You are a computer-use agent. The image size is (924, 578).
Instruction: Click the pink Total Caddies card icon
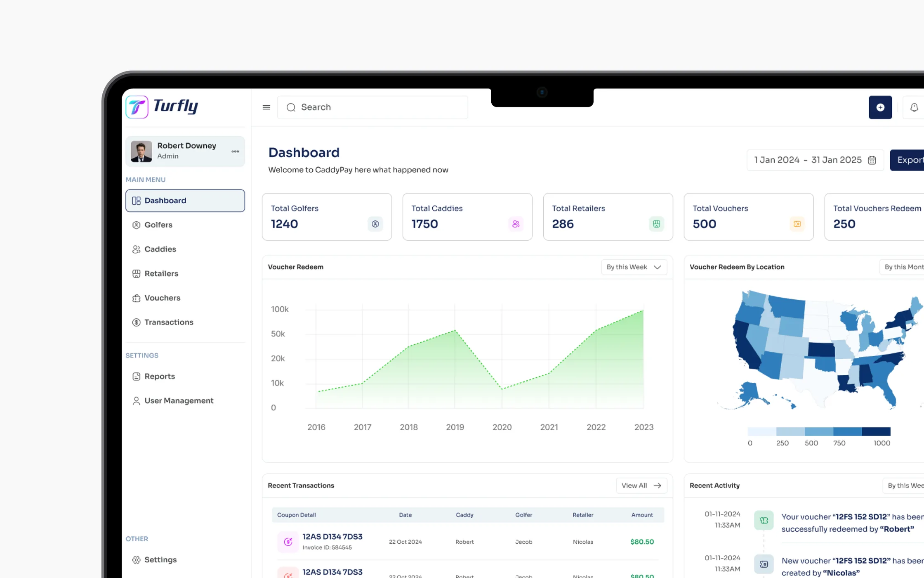tap(516, 224)
